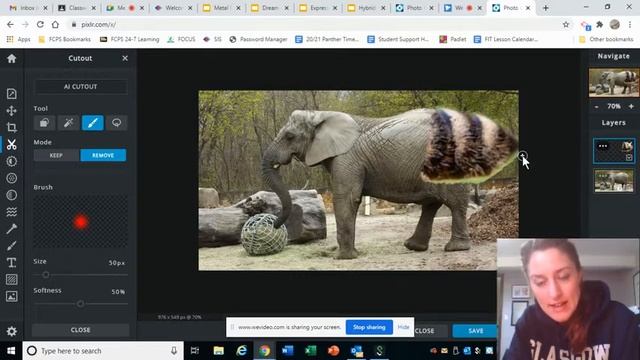Screen dimensions: 640x360
Task: Zoom out with the minus button
Action: pos(596,107)
